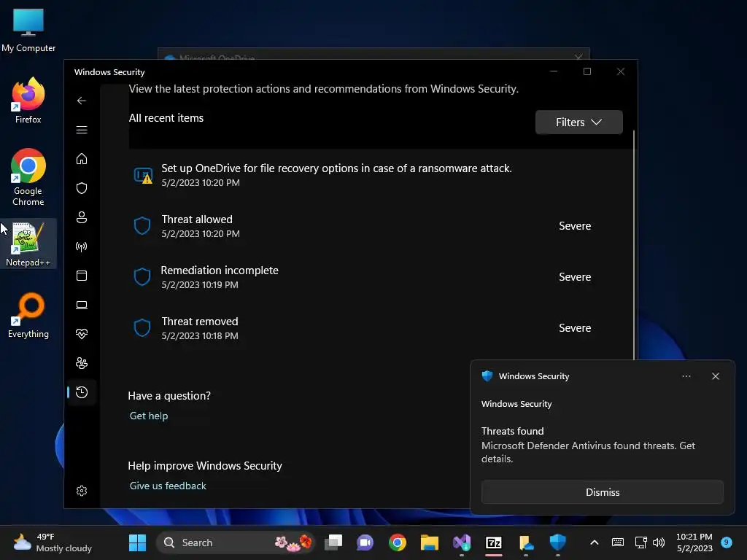
Task: Open Settings gear in Windows Security sidebar
Action: click(82, 491)
